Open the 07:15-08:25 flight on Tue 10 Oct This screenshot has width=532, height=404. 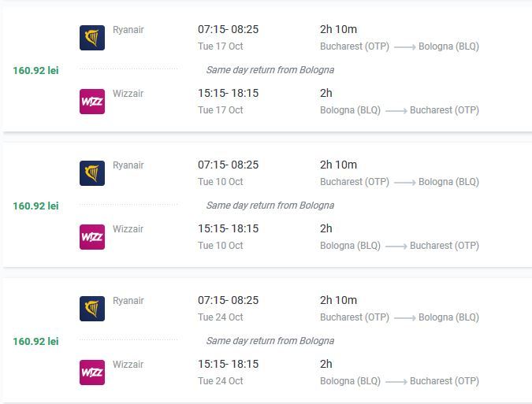(228, 165)
